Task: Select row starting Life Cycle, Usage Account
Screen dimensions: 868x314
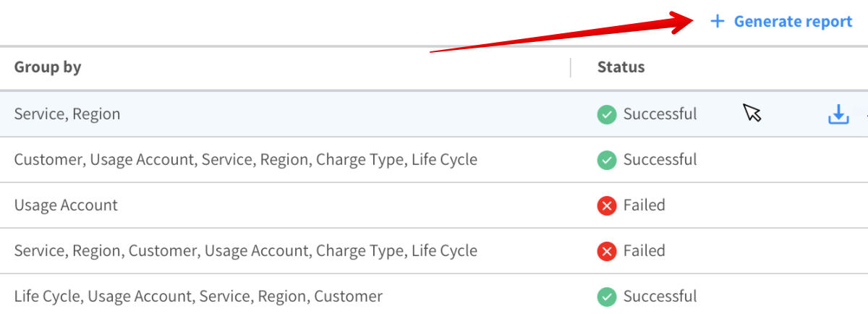Action: (x=198, y=297)
